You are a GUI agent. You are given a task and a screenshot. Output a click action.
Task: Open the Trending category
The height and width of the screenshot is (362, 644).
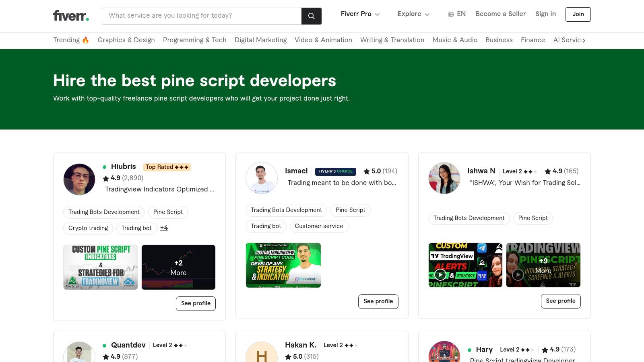coord(71,40)
